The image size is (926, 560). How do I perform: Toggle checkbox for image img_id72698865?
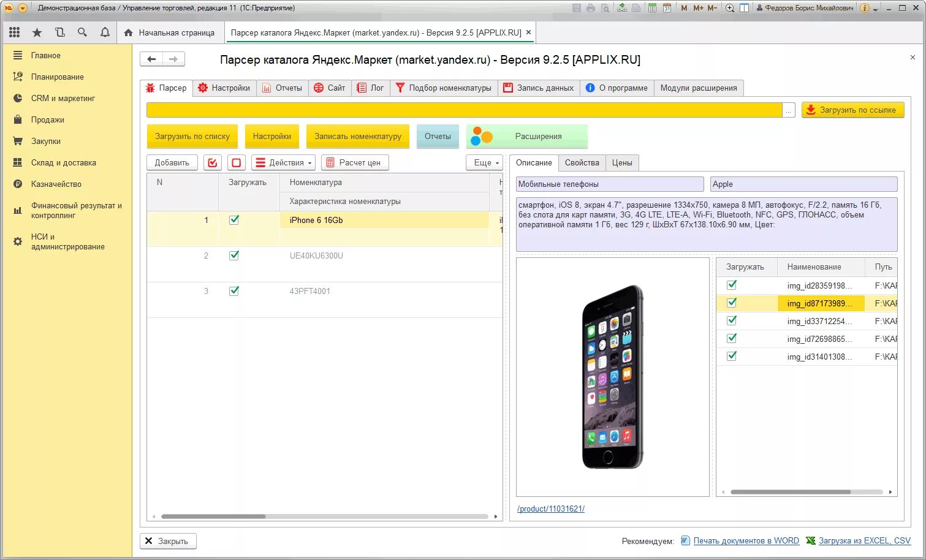732,338
